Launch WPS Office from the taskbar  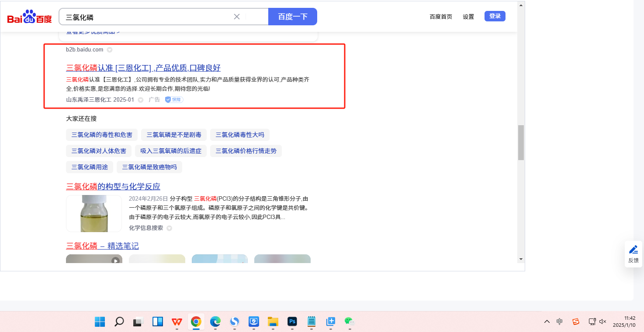click(x=177, y=322)
